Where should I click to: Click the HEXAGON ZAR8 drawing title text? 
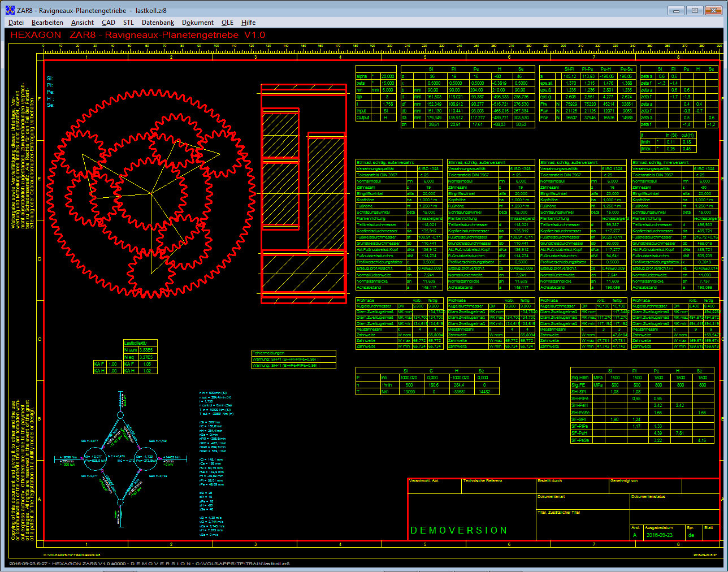pyautogui.click(x=138, y=35)
